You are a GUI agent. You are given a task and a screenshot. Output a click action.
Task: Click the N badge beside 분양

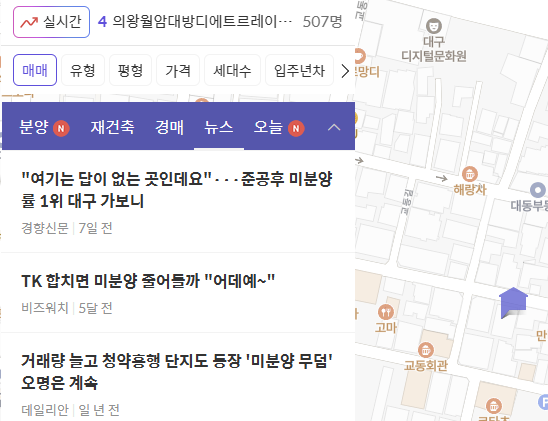tap(61, 129)
